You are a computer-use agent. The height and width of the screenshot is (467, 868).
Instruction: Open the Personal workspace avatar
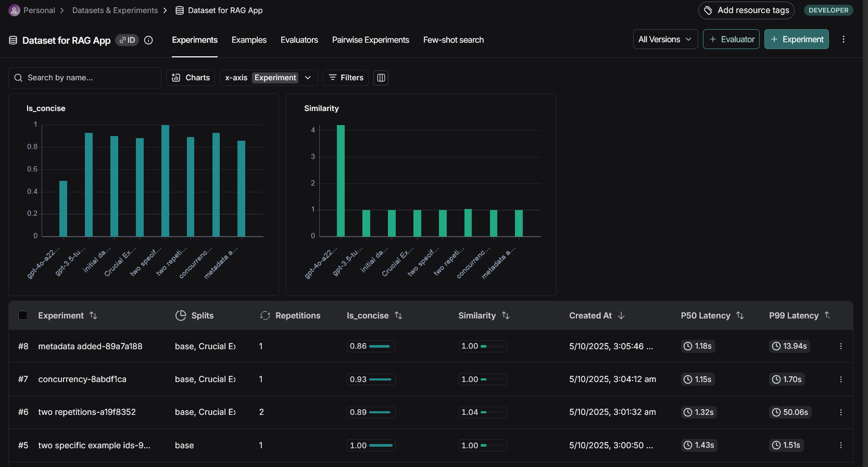[15, 10]
